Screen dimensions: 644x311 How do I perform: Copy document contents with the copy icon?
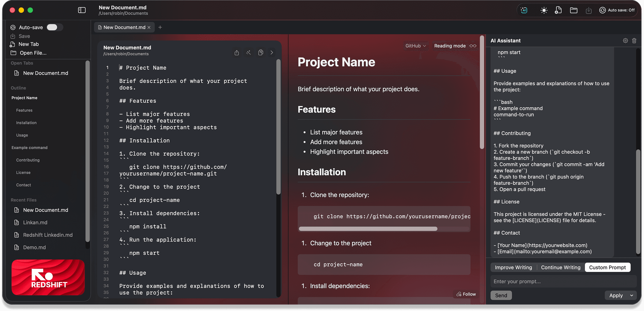tap(260, 52)
